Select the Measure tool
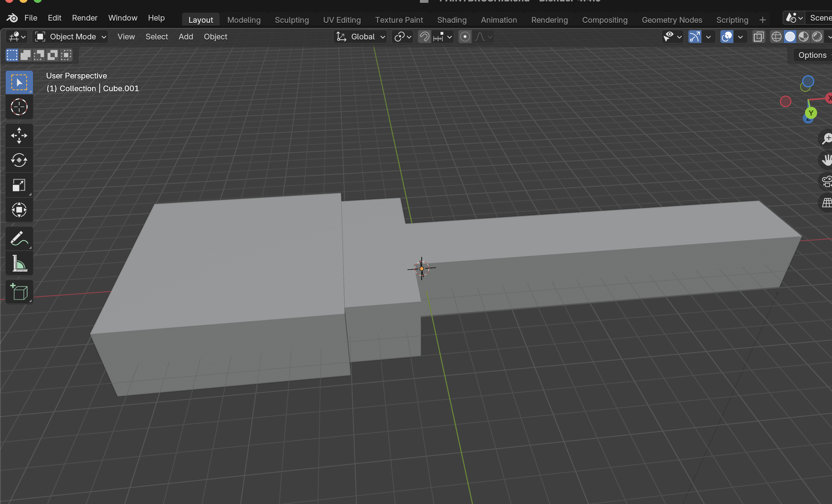Screen dimensions: 832x504 click(x=19, y=263)
